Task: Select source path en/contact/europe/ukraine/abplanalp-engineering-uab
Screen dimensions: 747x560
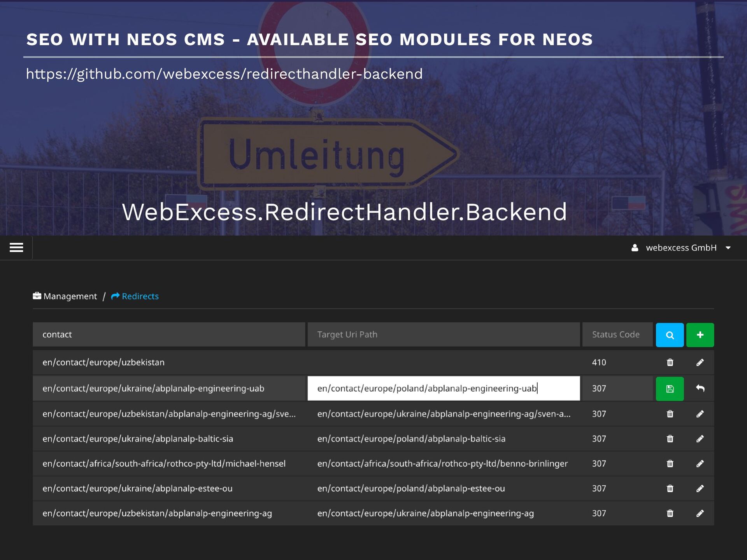Action: pos(153,388)
